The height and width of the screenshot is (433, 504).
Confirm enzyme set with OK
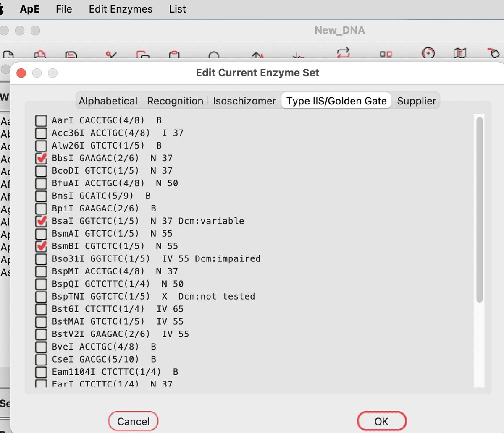381,421
